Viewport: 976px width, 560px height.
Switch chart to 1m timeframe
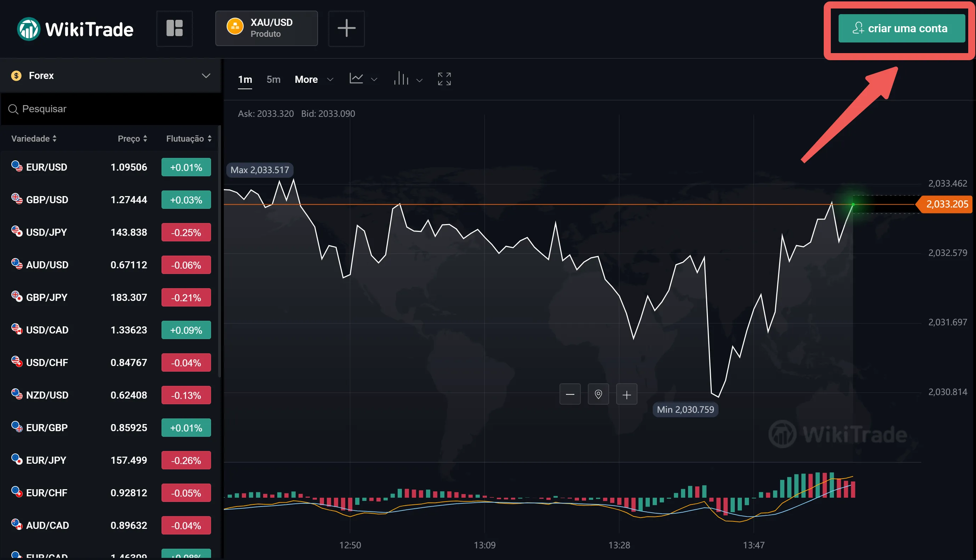click(245, 80)
